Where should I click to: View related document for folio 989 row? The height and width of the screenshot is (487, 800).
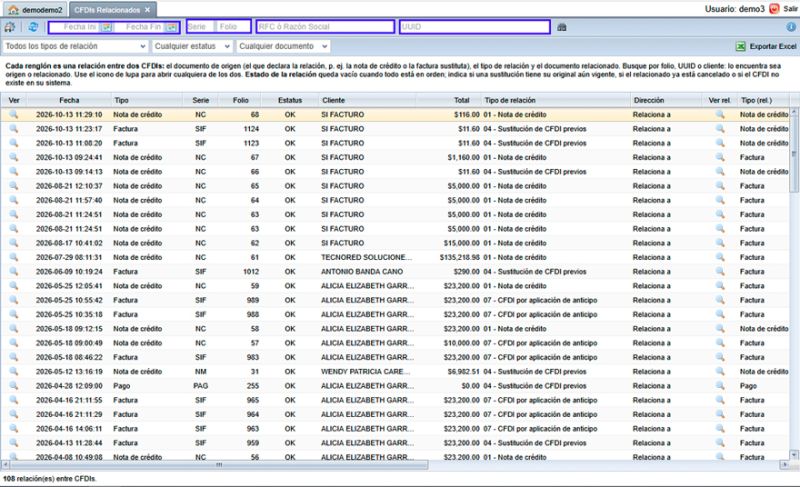point(720,300)
